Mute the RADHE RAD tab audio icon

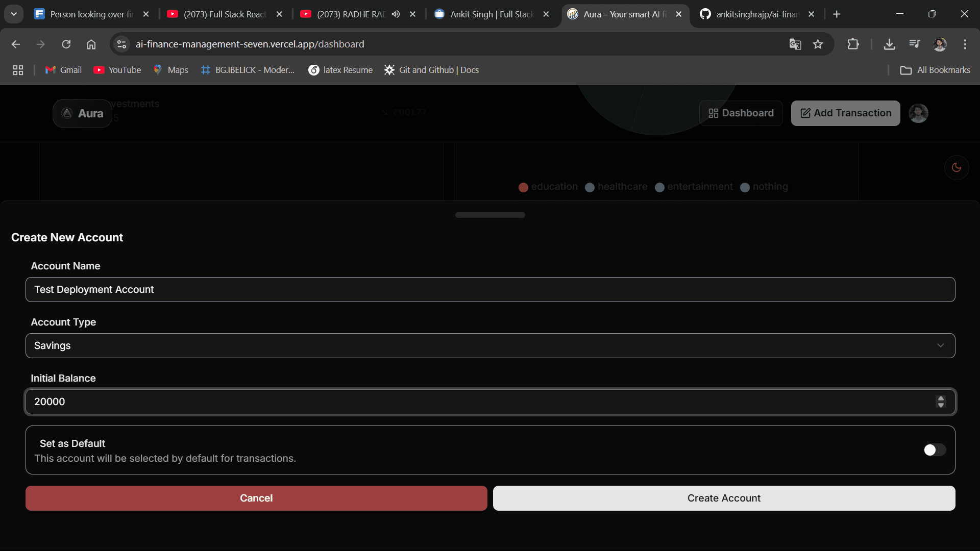tap(396, 14)
